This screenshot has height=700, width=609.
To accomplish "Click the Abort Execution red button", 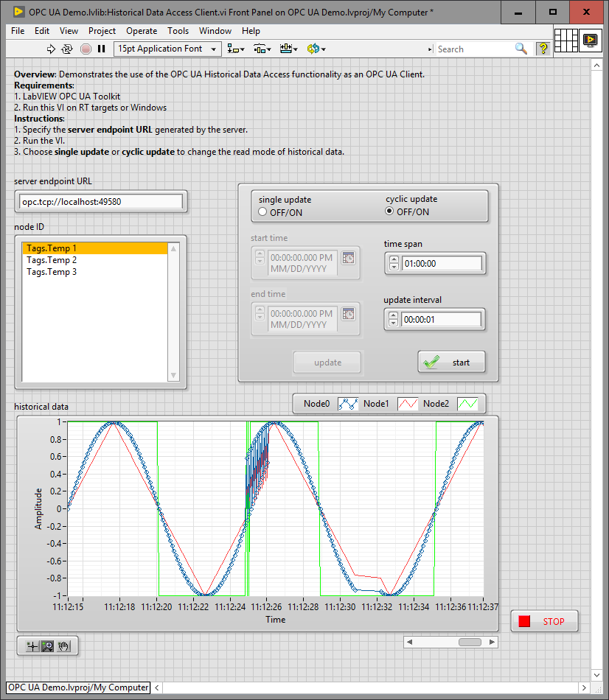I will point(86,49).
